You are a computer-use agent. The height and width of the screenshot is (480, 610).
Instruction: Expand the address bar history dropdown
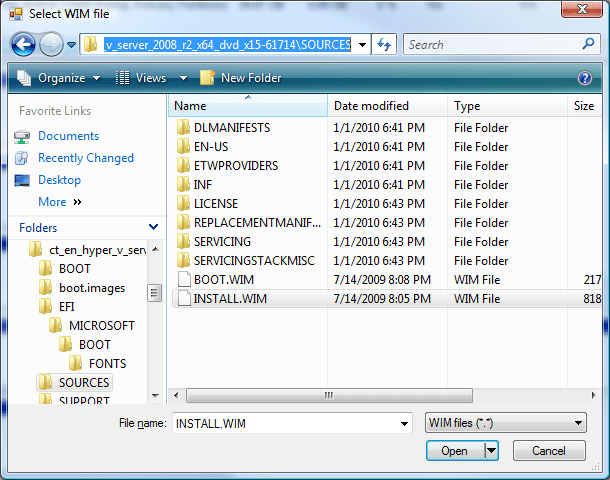(x=361, y=44)
